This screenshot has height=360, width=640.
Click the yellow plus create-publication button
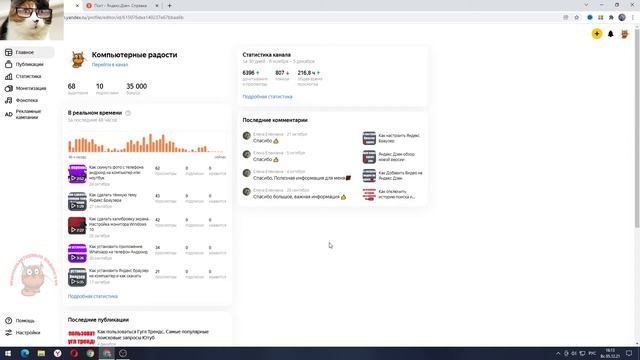point(597,34)
